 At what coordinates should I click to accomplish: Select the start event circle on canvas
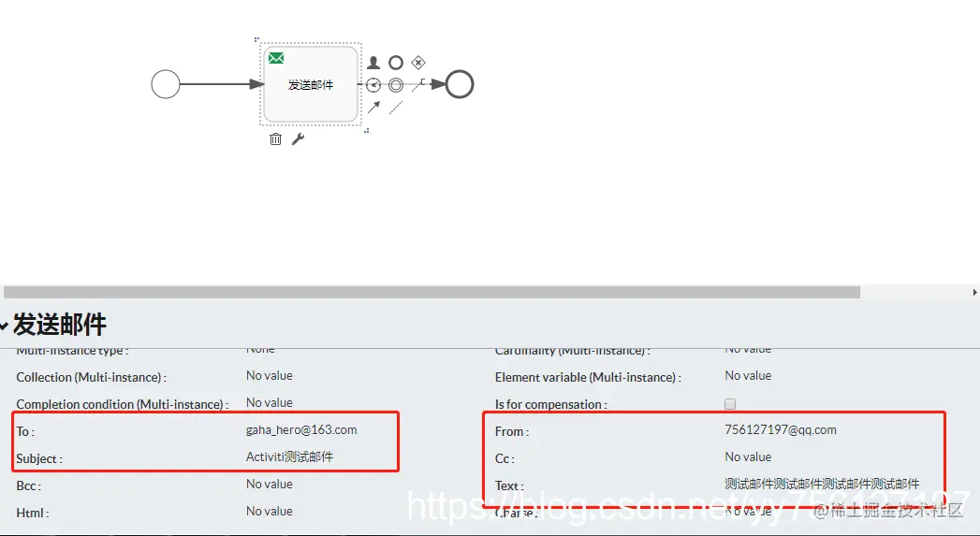coord(166,84)
